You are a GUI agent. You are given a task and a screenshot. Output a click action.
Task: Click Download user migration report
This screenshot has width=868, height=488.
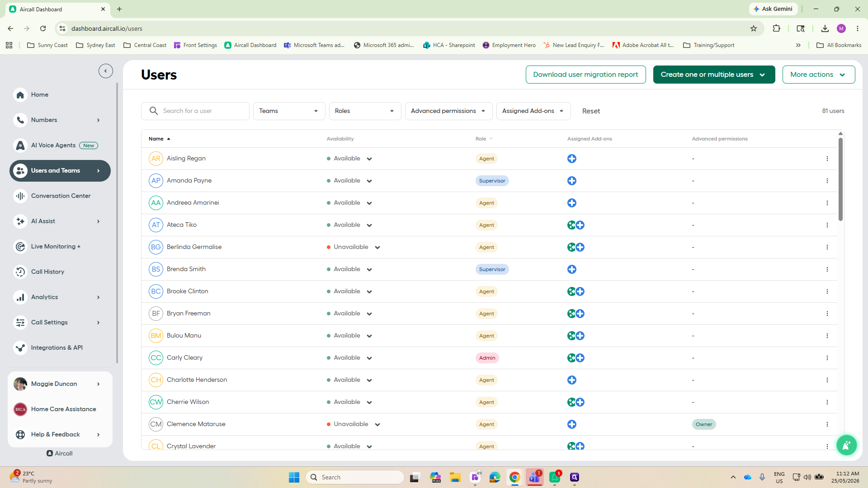[x=585, y=75]
